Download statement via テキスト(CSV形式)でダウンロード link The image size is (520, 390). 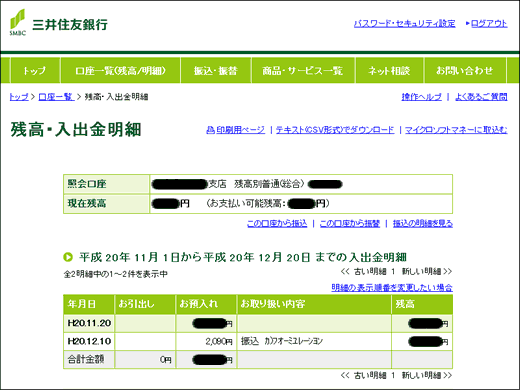[335, 130]
